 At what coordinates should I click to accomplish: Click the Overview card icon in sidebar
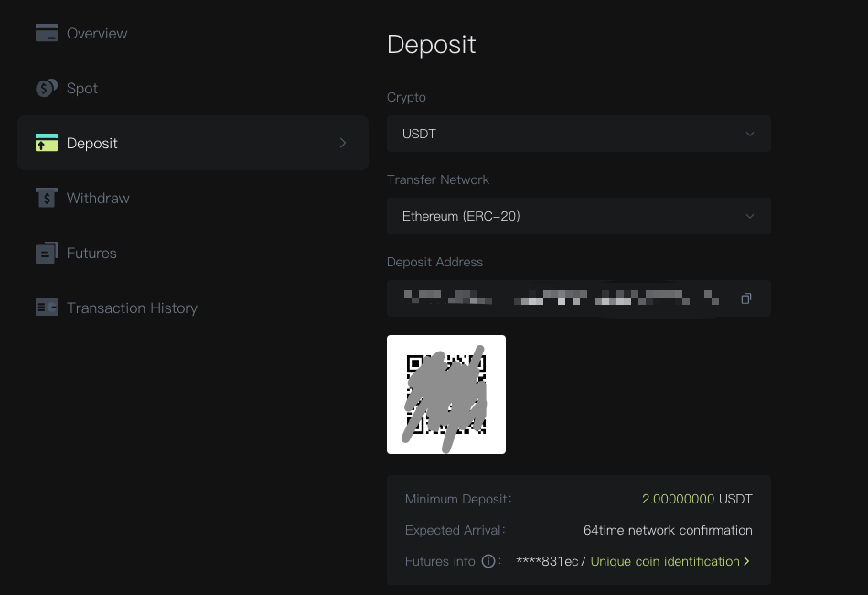click(x=47, y=33)
